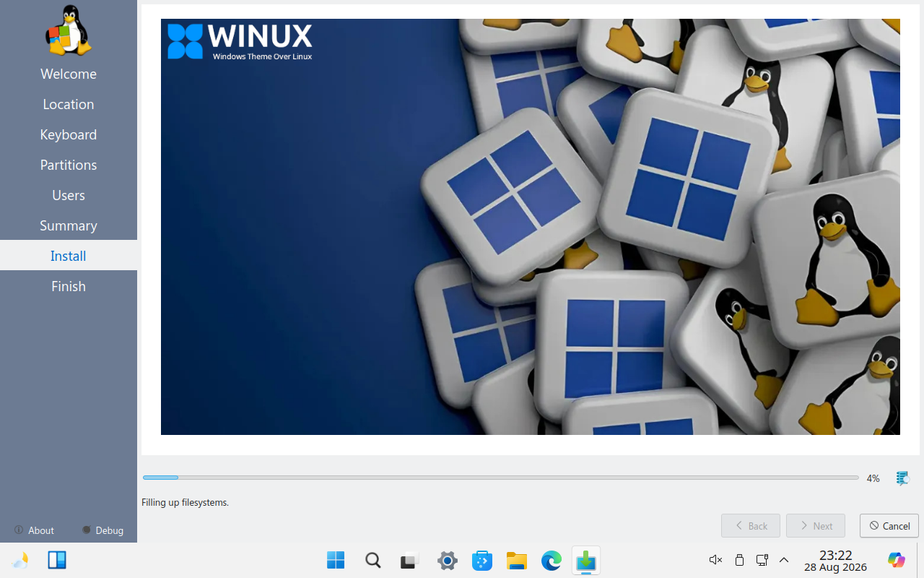924x578 pixels.
Task: Click the Winux slideshow image
Action: (531, 227)
